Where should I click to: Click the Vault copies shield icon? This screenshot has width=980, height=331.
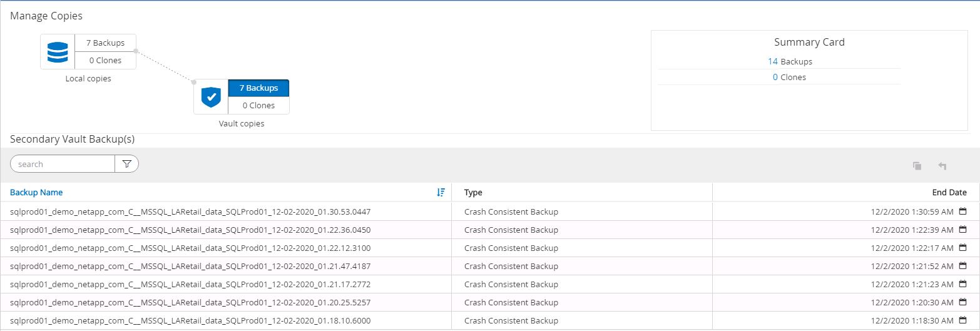click(x=211, y=97)
